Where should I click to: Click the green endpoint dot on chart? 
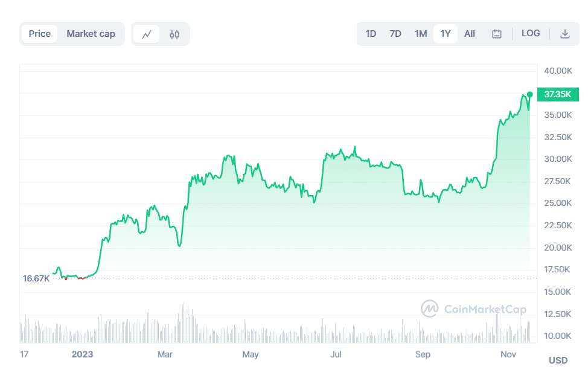coord(529,94)
